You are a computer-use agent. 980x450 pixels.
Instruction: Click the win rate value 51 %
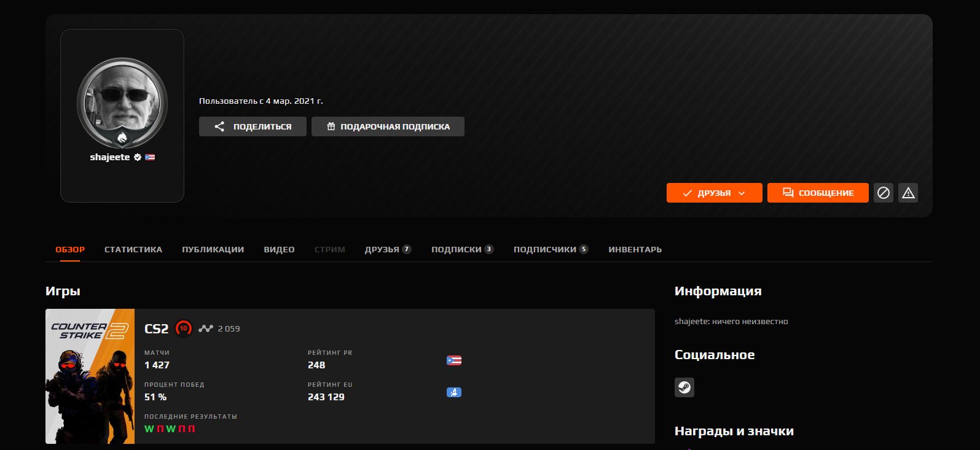click(x=155, y=397)
